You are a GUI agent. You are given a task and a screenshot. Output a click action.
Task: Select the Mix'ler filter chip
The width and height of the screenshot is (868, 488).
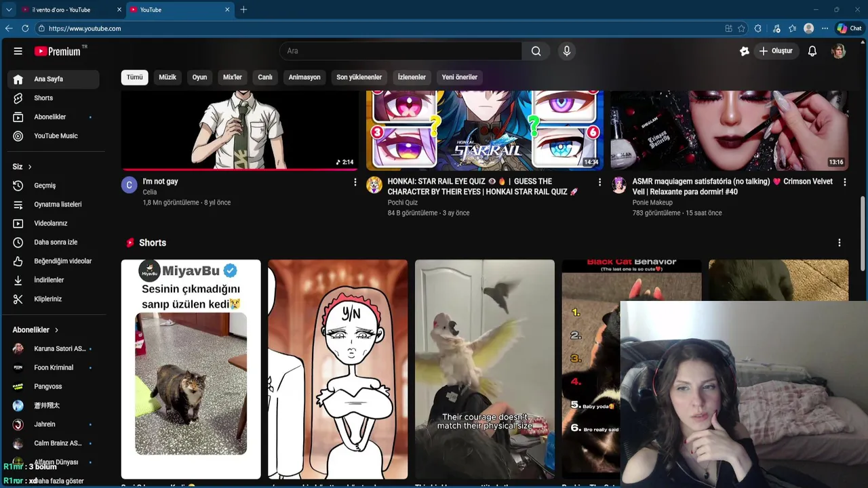tap(233, 77)
